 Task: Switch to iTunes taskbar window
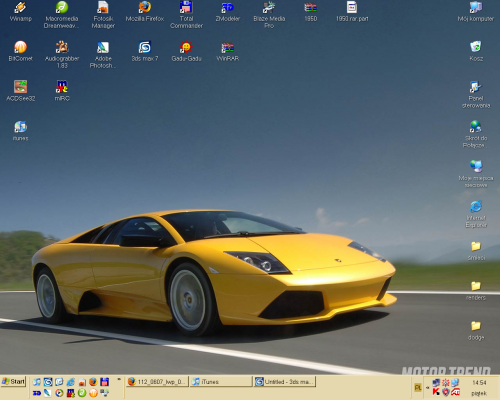click(221, 382)
